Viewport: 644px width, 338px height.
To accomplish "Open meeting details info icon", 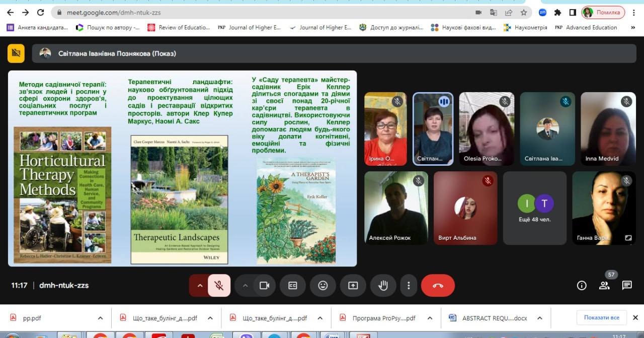I will [x=582, y=286].
